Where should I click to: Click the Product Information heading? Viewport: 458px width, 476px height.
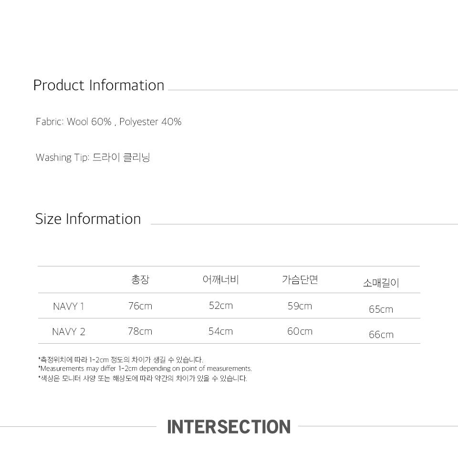coord(99,85)
